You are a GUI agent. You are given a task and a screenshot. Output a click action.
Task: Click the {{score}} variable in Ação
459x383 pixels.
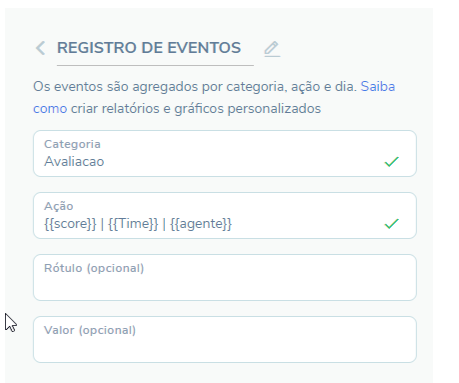[x=70, y=224]
